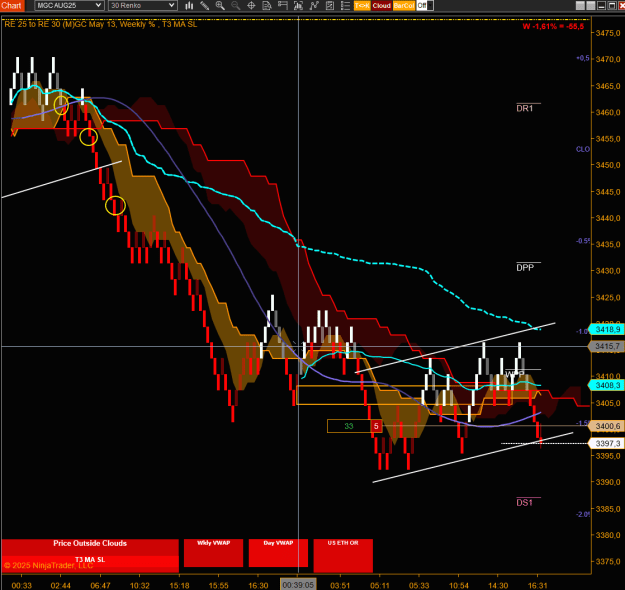
Task: Click the zoom in magnifier icon
Action: [220, 6]
